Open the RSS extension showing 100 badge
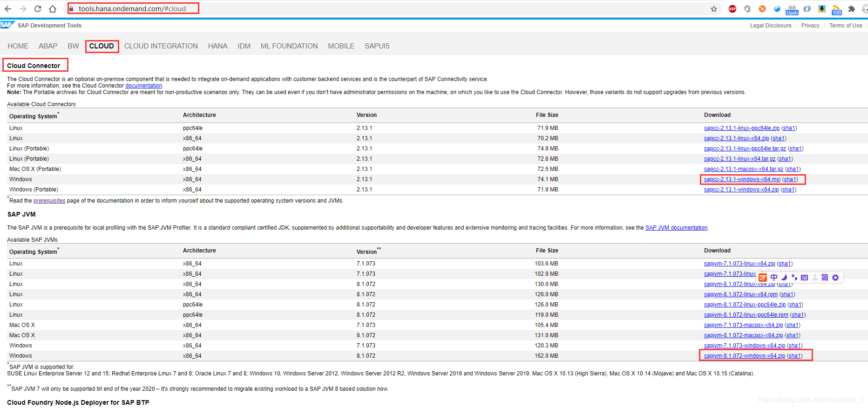The image size is (868, 408). coord(837,10)
